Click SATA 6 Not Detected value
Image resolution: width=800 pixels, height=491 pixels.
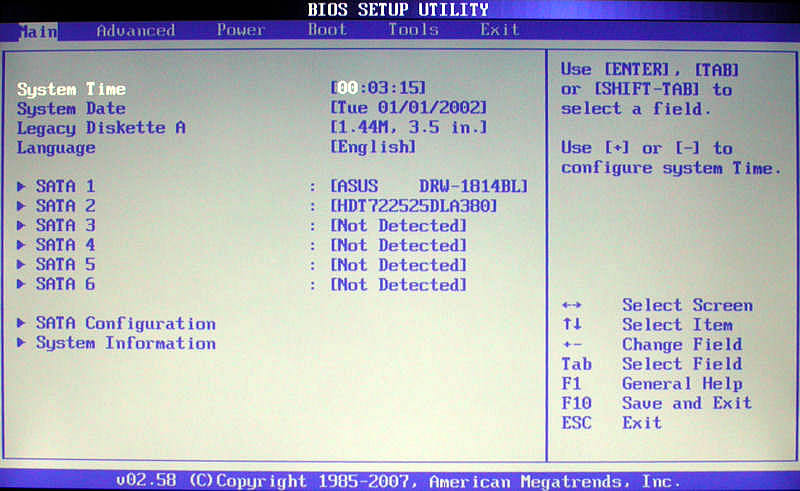point(398,285)
